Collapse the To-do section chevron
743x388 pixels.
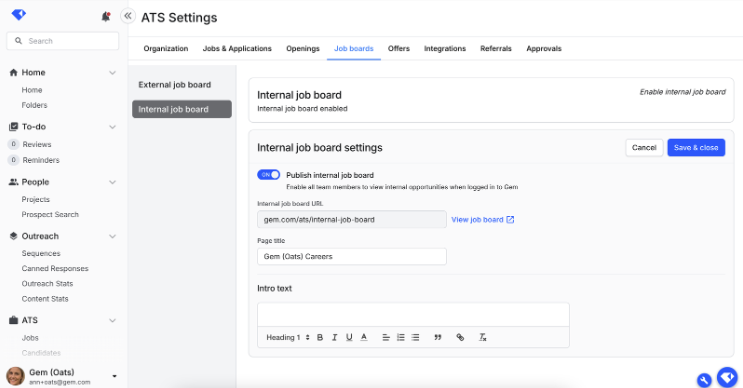(x=112, y=127)
